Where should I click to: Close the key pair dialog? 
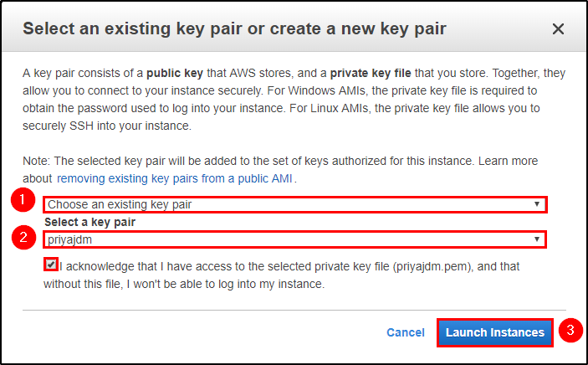(x=558, y=29)
